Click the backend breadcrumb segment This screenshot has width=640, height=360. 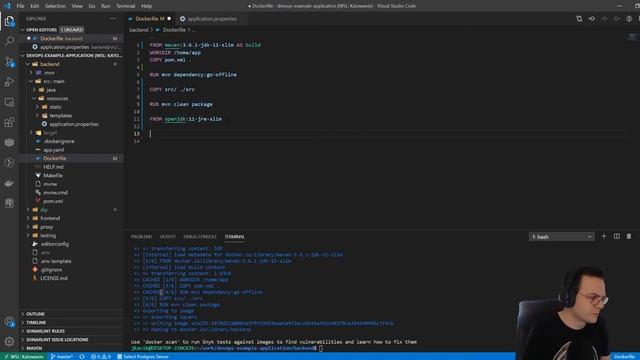point(139,30)
